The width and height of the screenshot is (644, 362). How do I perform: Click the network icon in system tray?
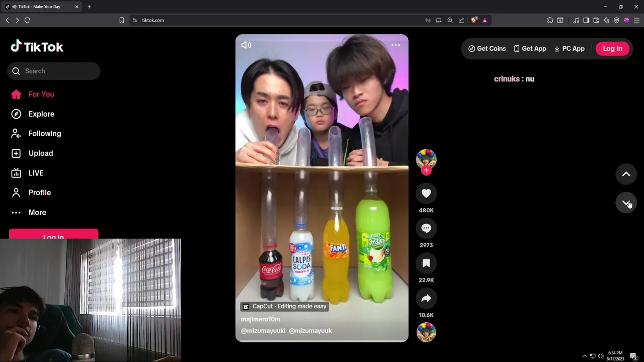593,356
